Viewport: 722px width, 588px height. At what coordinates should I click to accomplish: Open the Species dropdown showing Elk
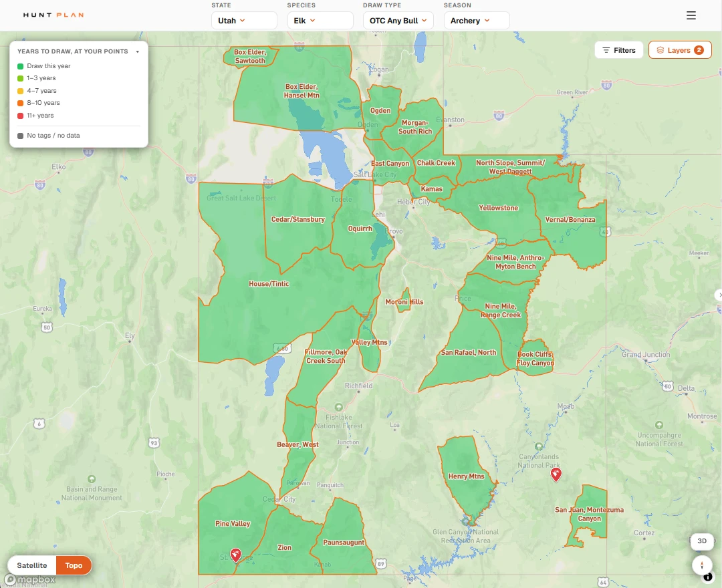[320, 21]
